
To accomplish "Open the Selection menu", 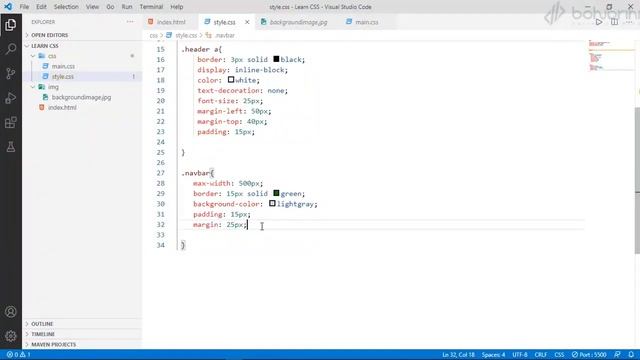I will click(x=66, y=7).
